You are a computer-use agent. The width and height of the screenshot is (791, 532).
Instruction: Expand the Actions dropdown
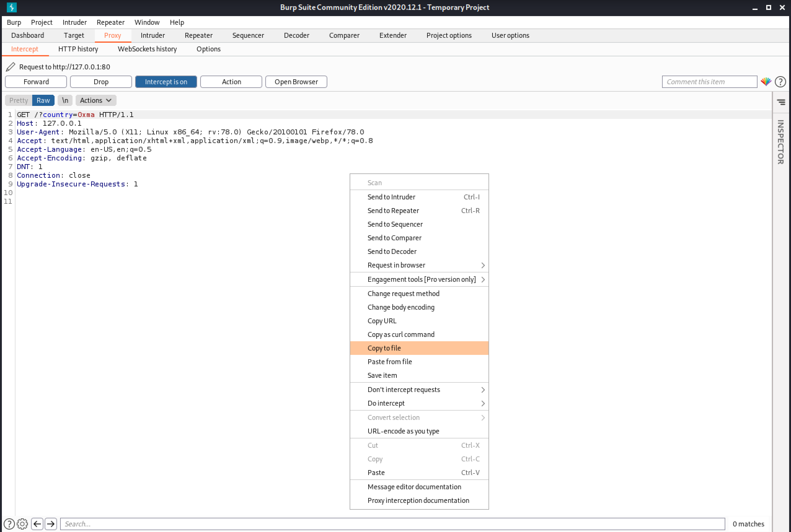pyautogui.click(x=96, y=100)
